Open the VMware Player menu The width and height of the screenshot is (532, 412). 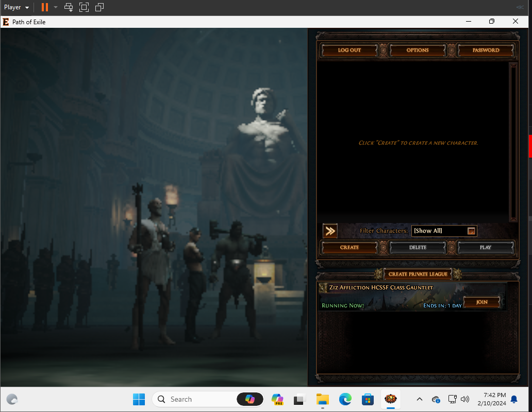[x=16, y=7]
